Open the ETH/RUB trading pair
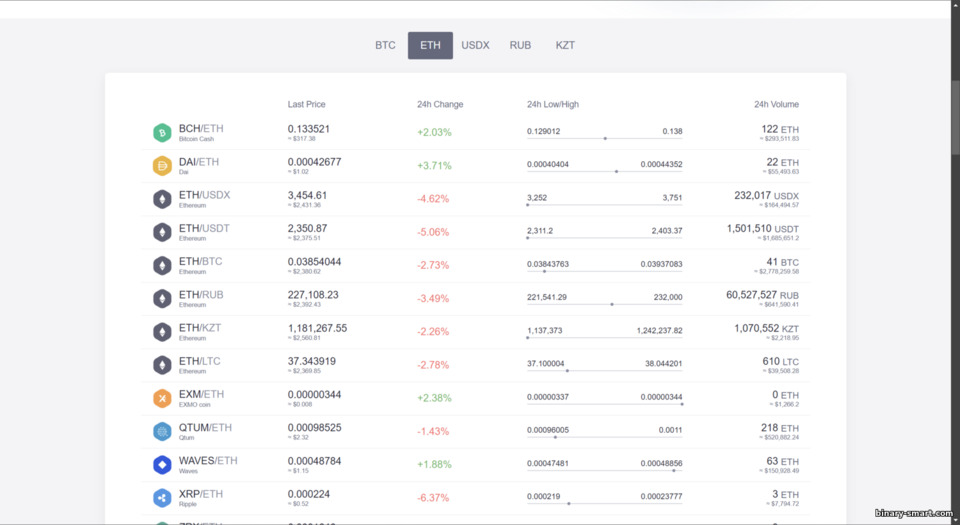Viewport: 960px width, 525px height. (201, 294)
